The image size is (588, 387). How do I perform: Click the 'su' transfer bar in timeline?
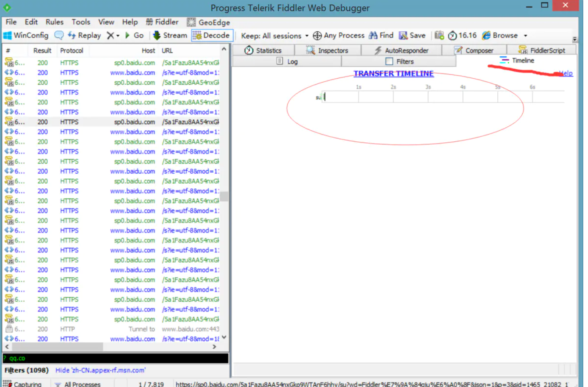[325, 97]
